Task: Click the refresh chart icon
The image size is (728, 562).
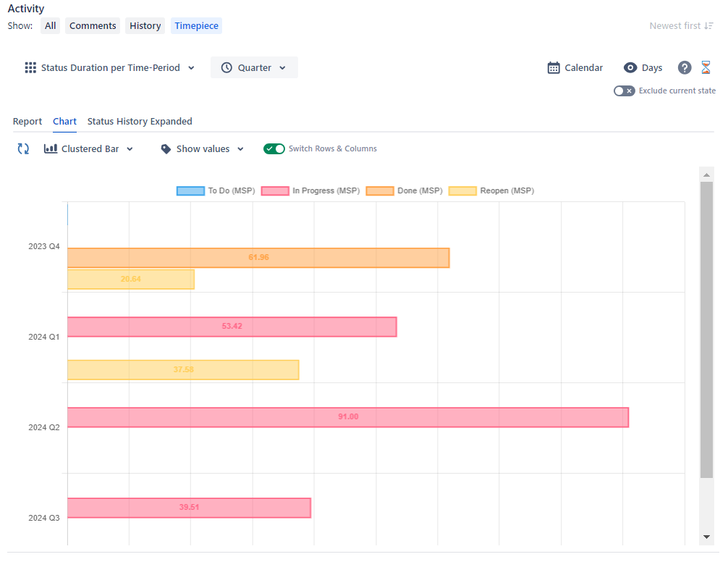Action: coord(22,148)
